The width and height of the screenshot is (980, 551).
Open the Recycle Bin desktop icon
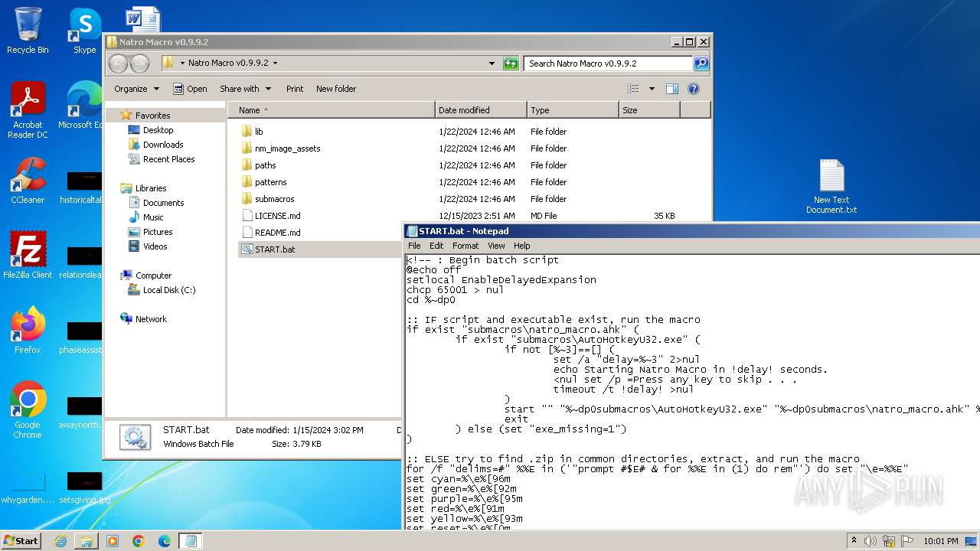click(28, 31)
